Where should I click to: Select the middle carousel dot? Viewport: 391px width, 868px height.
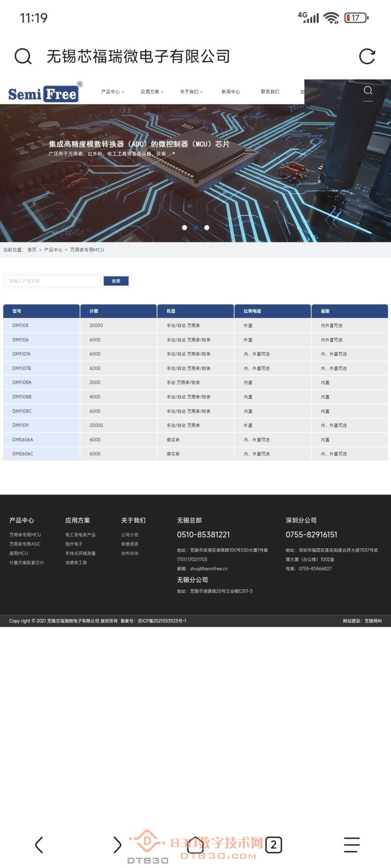(x=195, y=227)
